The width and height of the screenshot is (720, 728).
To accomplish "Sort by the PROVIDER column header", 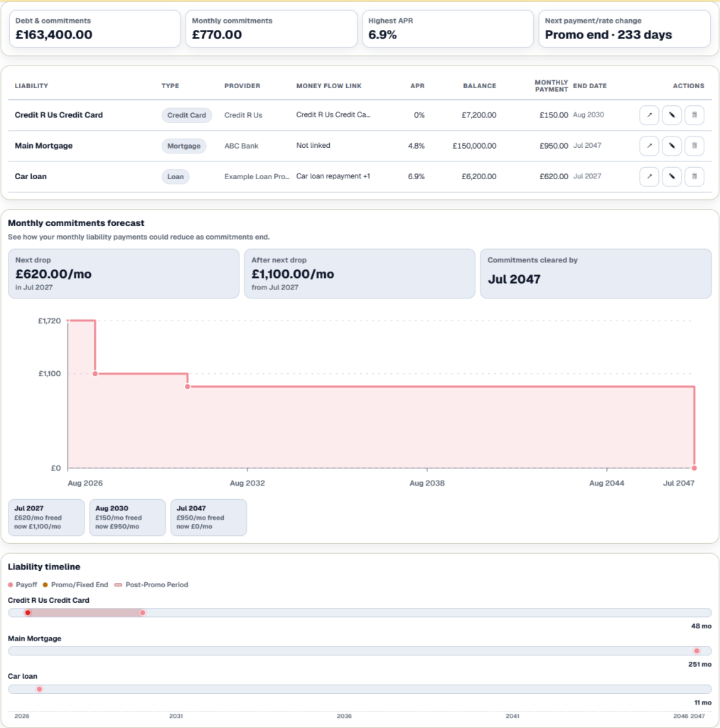I will click(242, 86).
